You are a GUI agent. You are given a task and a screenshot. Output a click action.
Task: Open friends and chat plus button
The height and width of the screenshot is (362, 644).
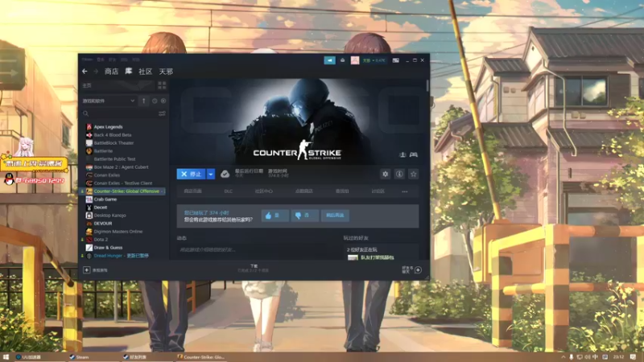pyautogui.click(x=418, y=270)
